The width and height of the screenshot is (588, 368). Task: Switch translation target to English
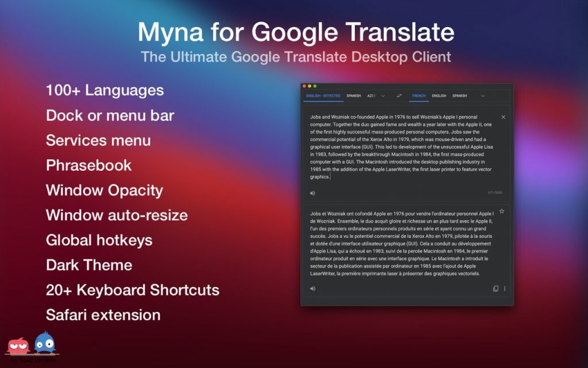coord(439,95)
